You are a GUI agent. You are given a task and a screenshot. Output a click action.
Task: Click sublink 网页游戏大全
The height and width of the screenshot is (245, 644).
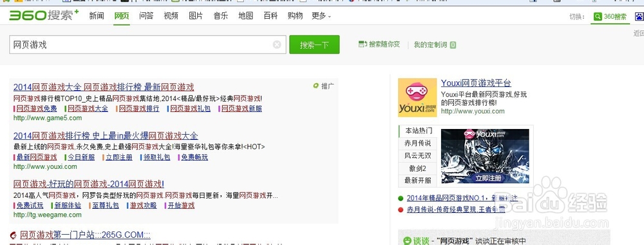coord(88,108)
